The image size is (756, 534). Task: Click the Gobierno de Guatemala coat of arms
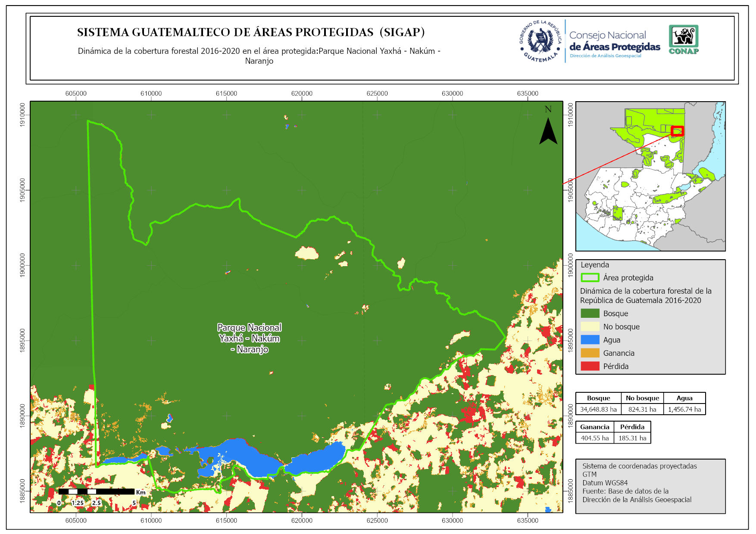tap(540, 41)
